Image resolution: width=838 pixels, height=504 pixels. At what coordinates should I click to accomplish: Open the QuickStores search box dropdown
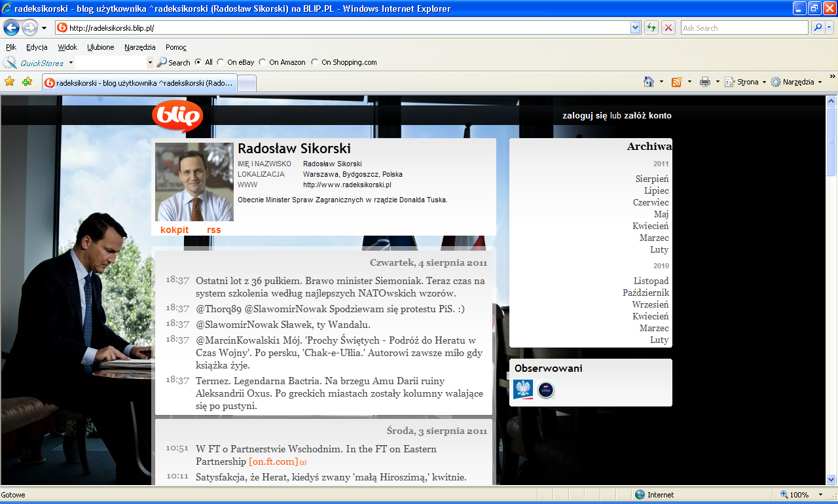pos(150,63)
